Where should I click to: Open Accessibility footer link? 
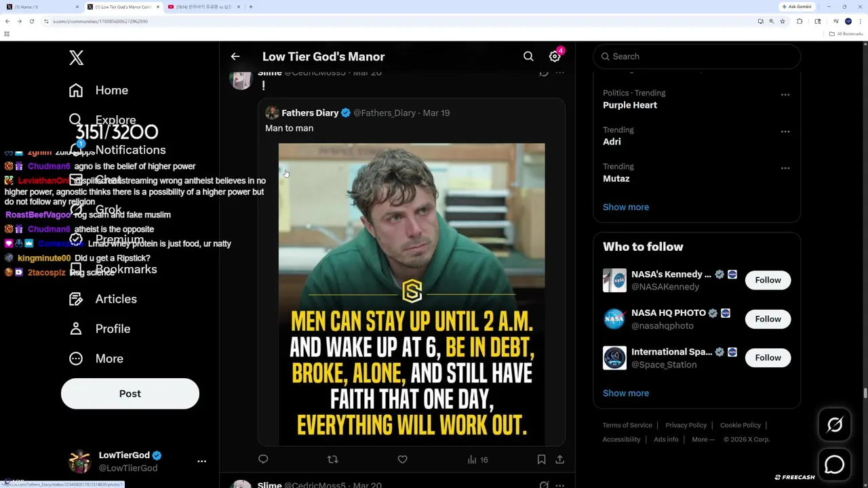pyautogui.click(x=621, y=439)
